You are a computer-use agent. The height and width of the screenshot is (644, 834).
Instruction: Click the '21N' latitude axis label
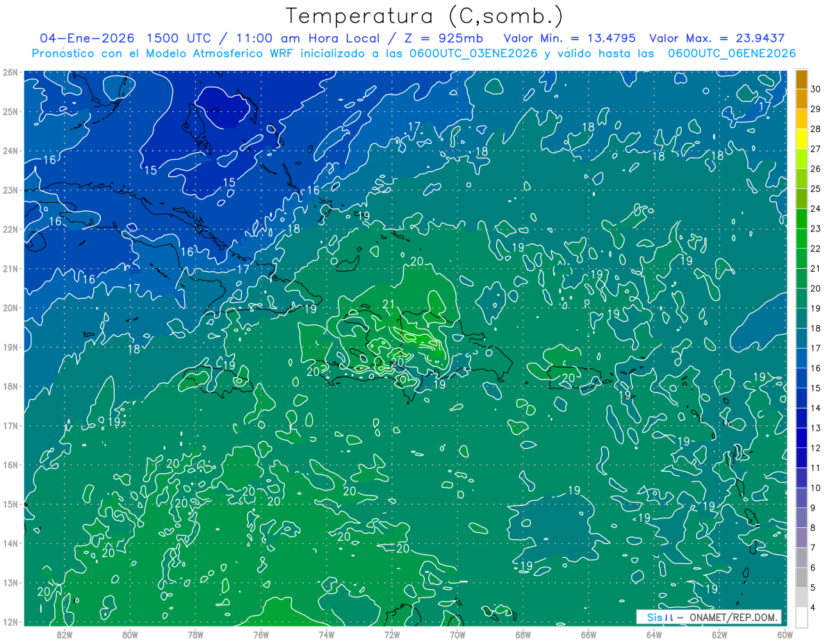click(x=10, y=268)
